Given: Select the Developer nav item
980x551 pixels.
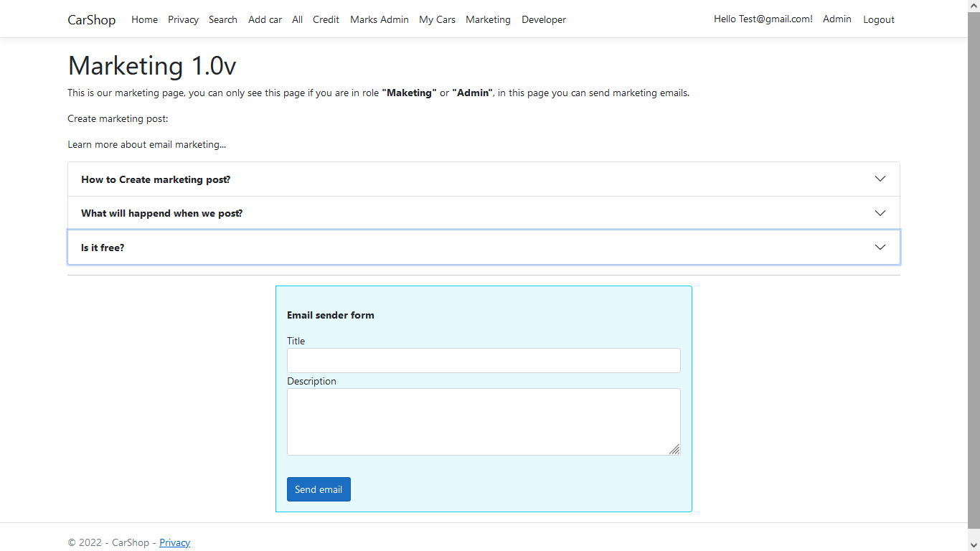Looking at the screenshot, I should point(543,19).
